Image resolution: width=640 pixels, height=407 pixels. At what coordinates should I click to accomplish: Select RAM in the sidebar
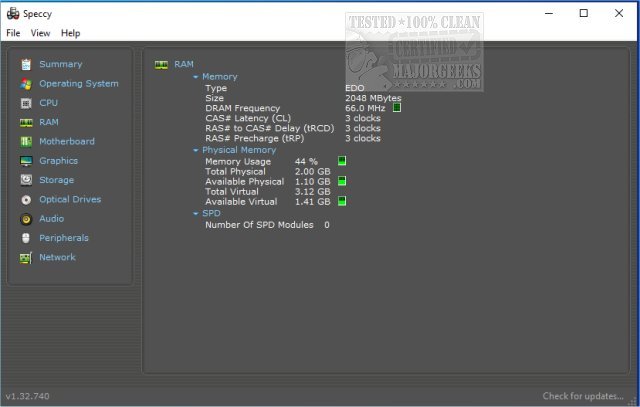(49, 122)
